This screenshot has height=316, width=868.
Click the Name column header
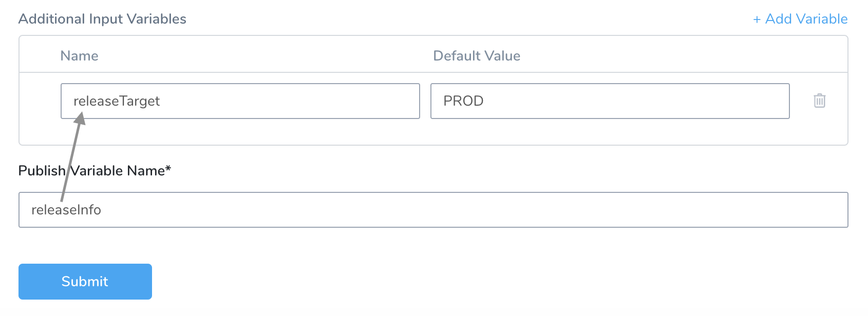(79, 56)
